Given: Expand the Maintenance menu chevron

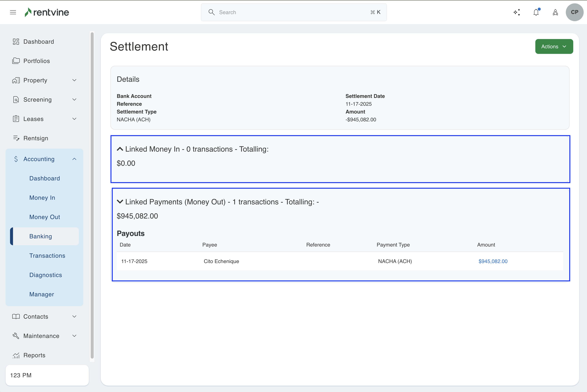Looking at the screenshot, I should tap(74, 336).
